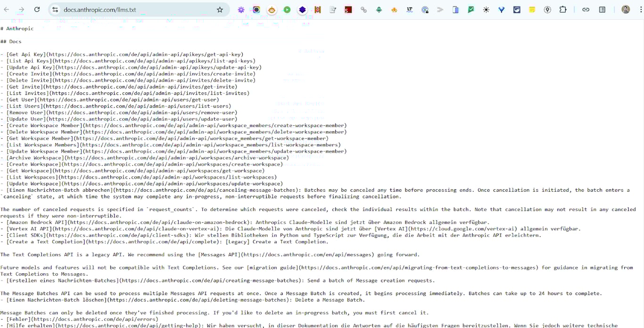The height and width of the screenshot is (328, 644).
Task: Click the '[Remove User]' line
Action: (119, 113)
